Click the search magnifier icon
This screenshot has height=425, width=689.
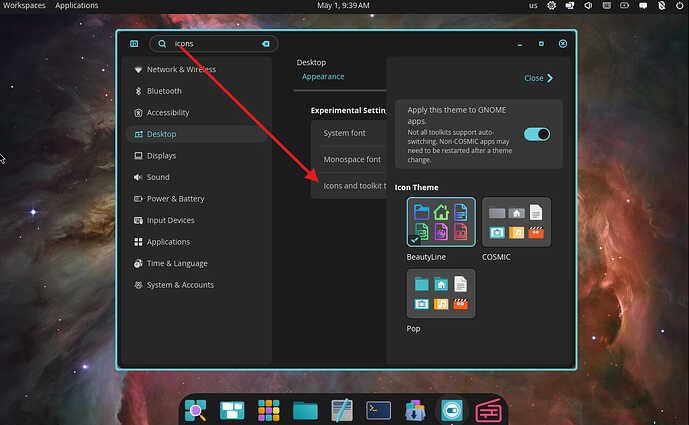tap(162, 44)
